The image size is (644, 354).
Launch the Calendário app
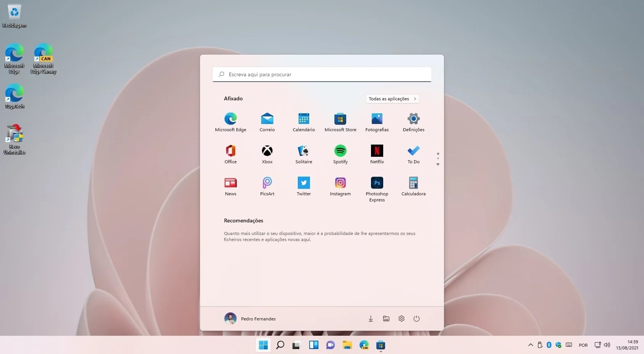click(x=304, y=122)
